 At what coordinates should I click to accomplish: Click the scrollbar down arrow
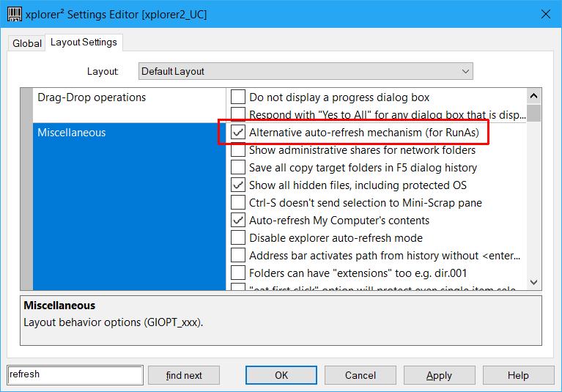coord(533,282)
